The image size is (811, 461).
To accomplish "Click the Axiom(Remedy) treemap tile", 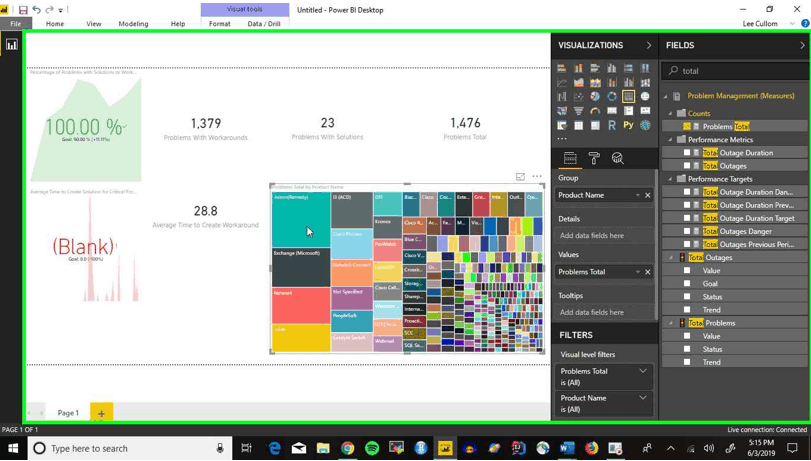I will coord(301,219).
